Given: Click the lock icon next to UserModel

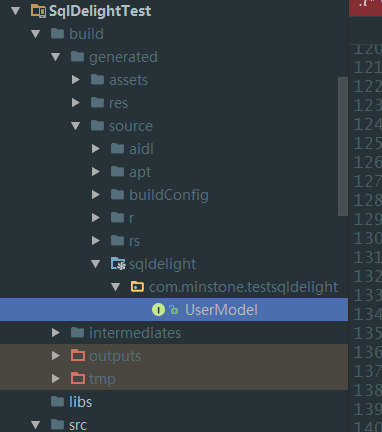Looking at the screenshot, I should pyautogui.click(x=173, y=310).
